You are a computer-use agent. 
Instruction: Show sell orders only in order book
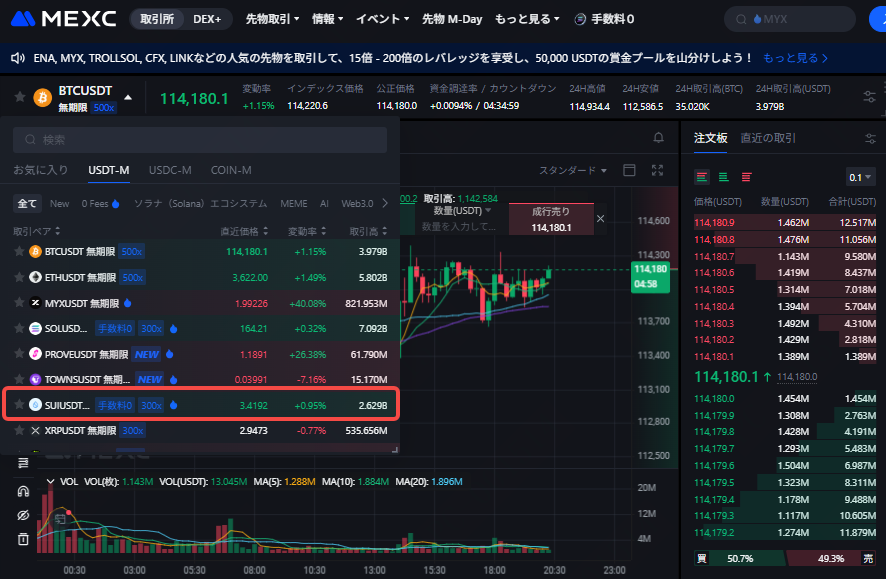click(x=746, y=177)
